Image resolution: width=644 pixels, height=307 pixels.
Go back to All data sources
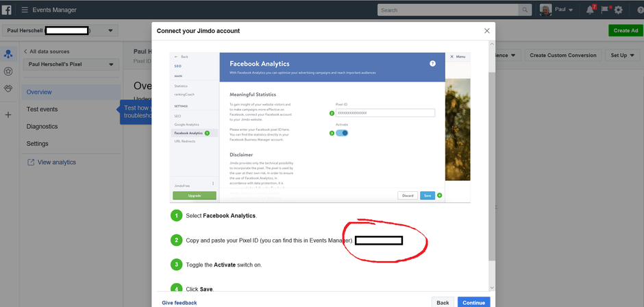[x=47, y=51]
